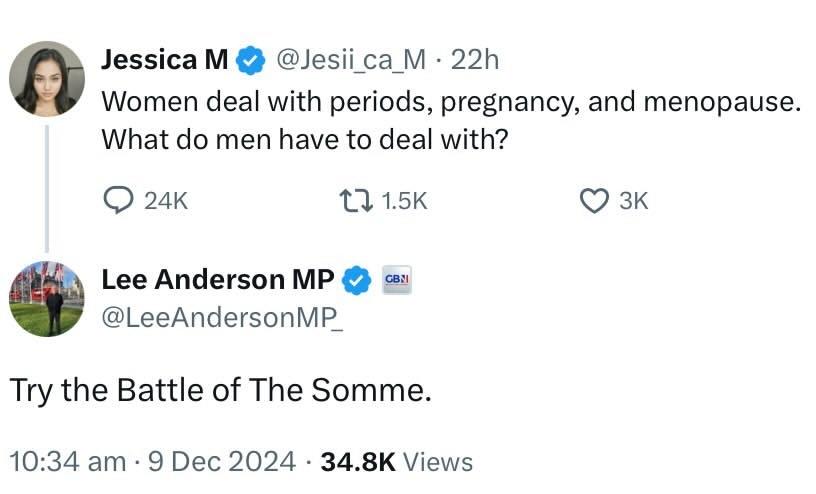This screenshot has height=494, width=816.
Task: Click the Jessica M display name
Action: pos(165,61)
